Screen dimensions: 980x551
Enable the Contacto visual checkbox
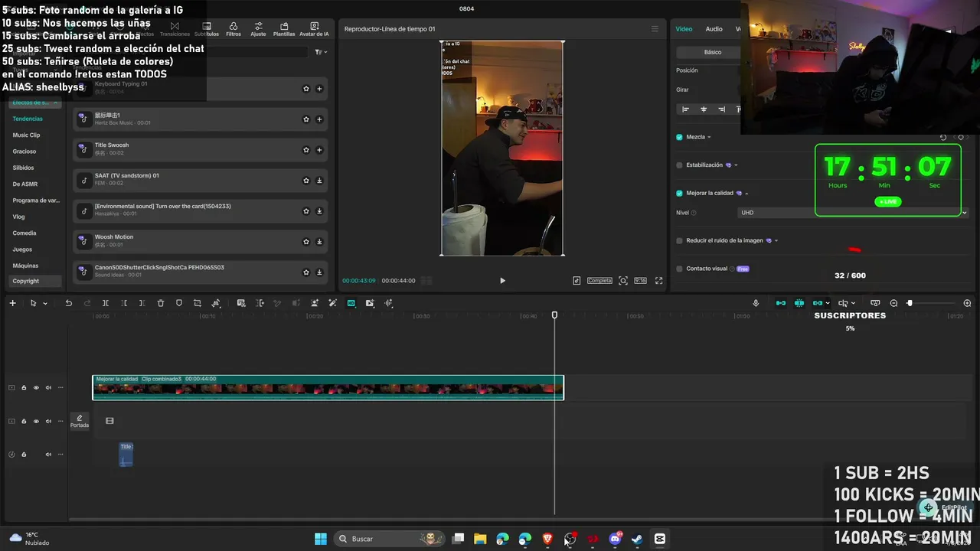pyautogui.click(x=679, y=269)
